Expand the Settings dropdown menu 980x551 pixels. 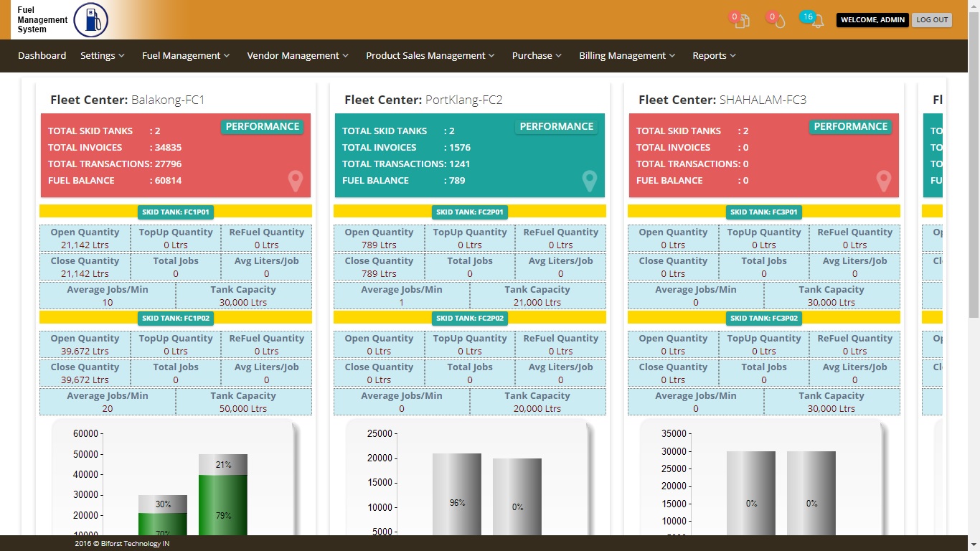(103, 56)
